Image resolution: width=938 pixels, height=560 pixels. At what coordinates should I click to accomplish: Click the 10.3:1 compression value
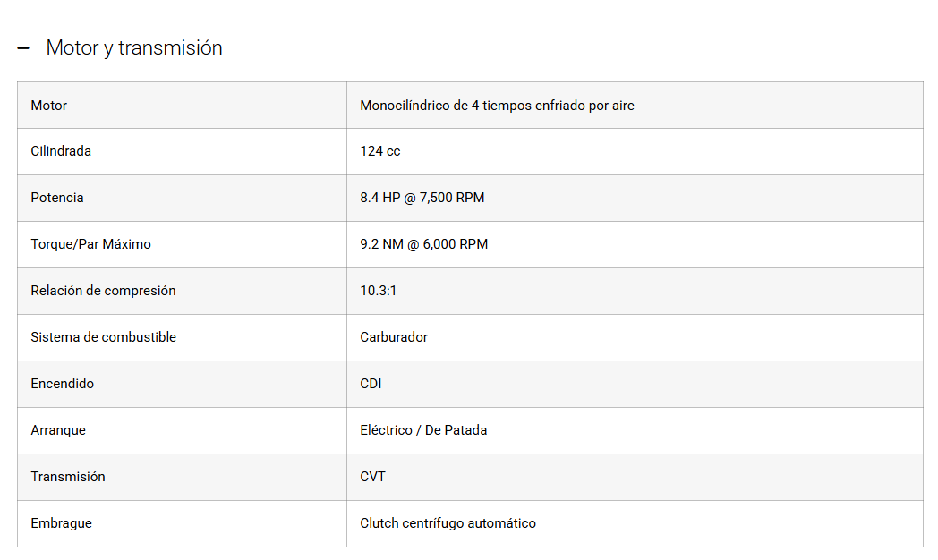point(379,291)
